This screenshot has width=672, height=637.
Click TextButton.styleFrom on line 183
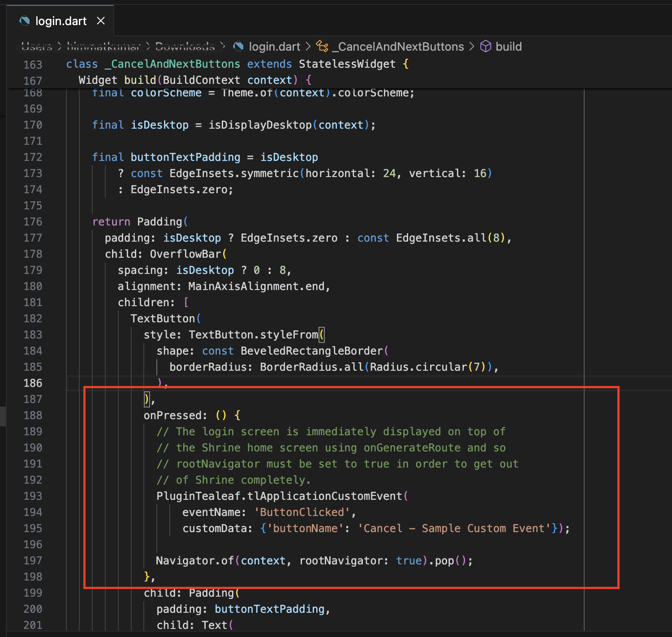[253, 335]
